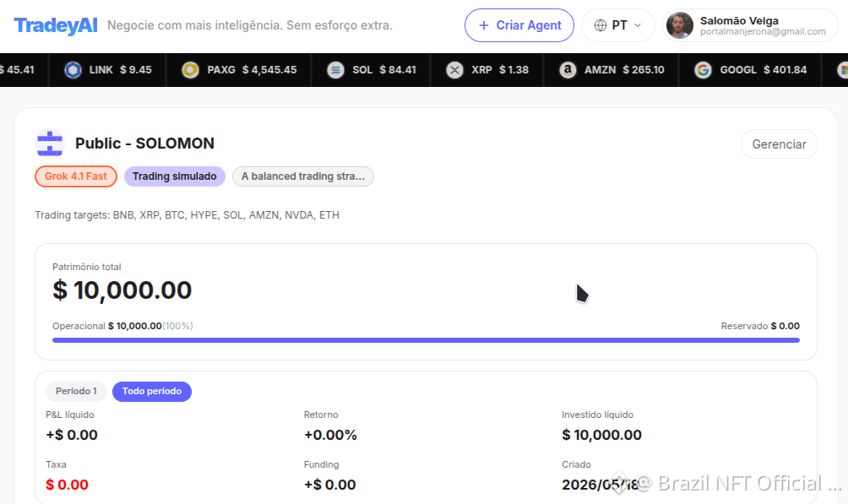
Task: Click the Amazon AMZN icon in ticker
Action: tap(568, 70)
